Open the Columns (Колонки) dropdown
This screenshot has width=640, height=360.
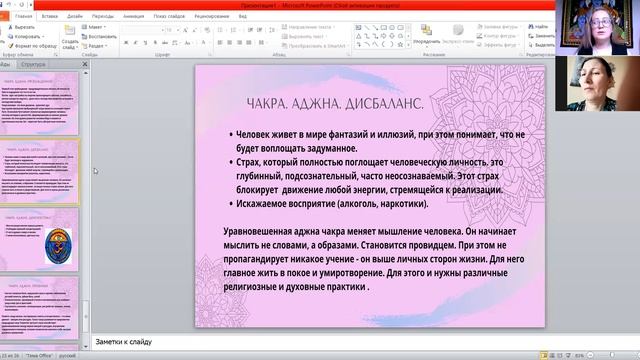262,42
